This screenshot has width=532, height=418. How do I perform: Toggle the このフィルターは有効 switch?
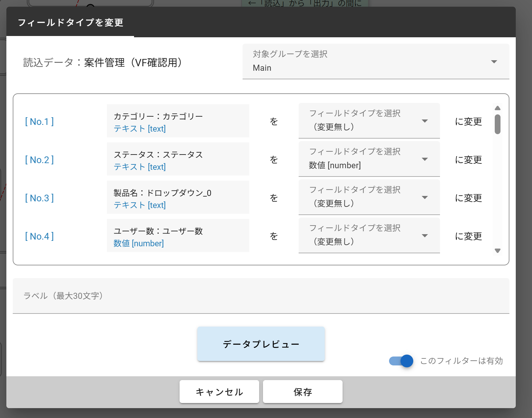(x=401, y=361)
